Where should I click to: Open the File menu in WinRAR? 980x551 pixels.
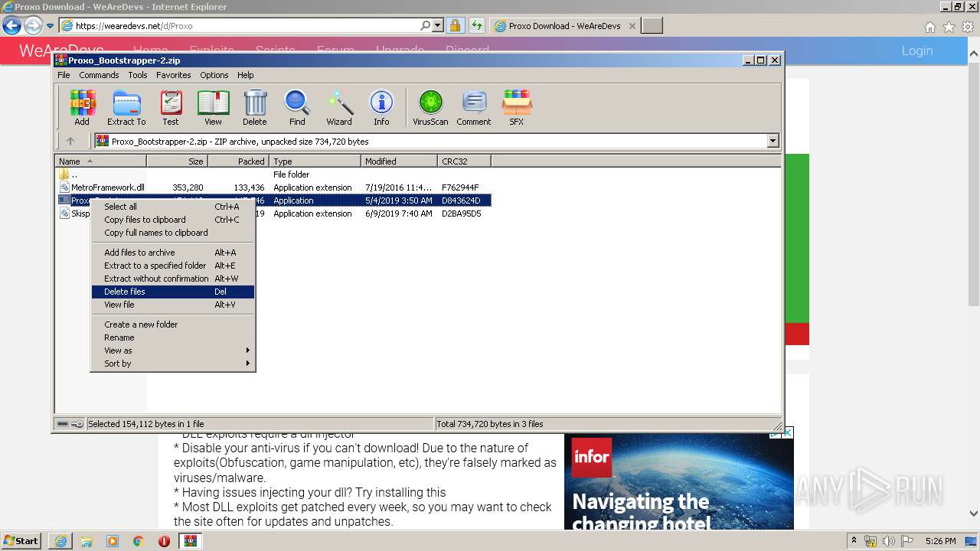pyautogui.click(x=64, y=75)
